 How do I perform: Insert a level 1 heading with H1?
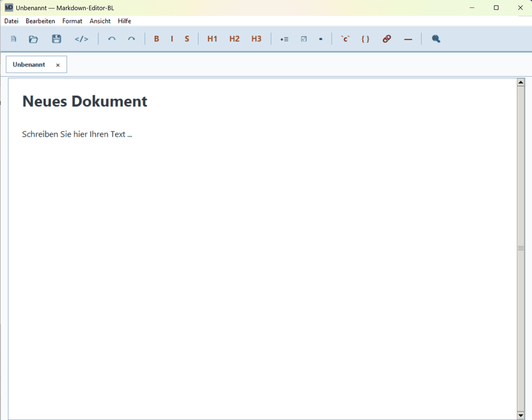tap(212, 39)
